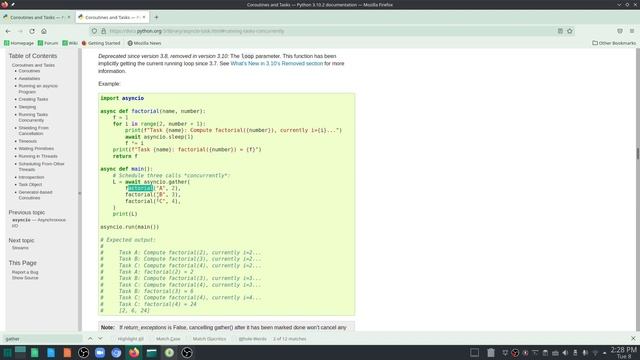Viewport: 640px width, 360px height.
Task: Reload the current page
Action: click(x=32, y=31)
